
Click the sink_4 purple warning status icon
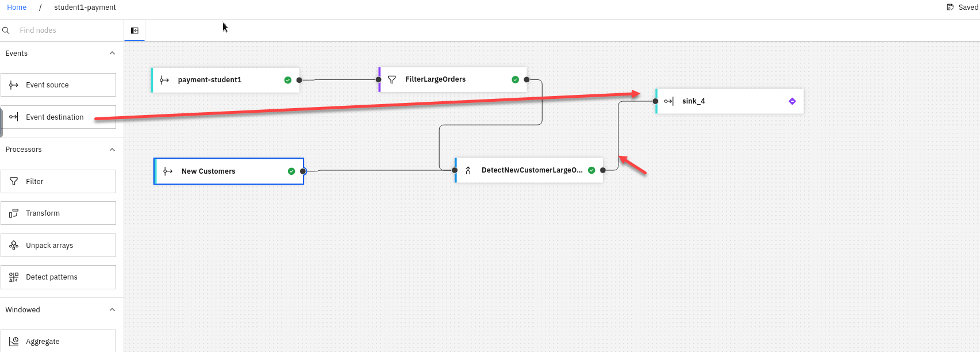[x=792, y=101]
